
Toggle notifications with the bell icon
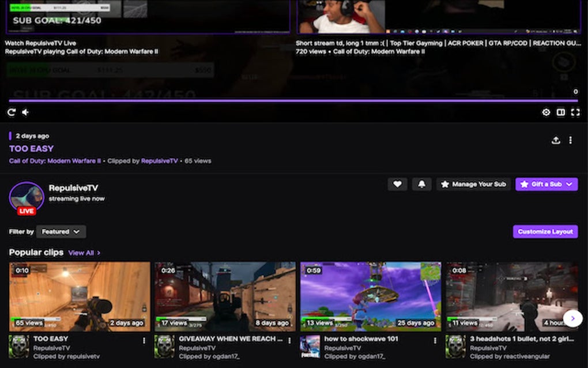click(420, 183)
